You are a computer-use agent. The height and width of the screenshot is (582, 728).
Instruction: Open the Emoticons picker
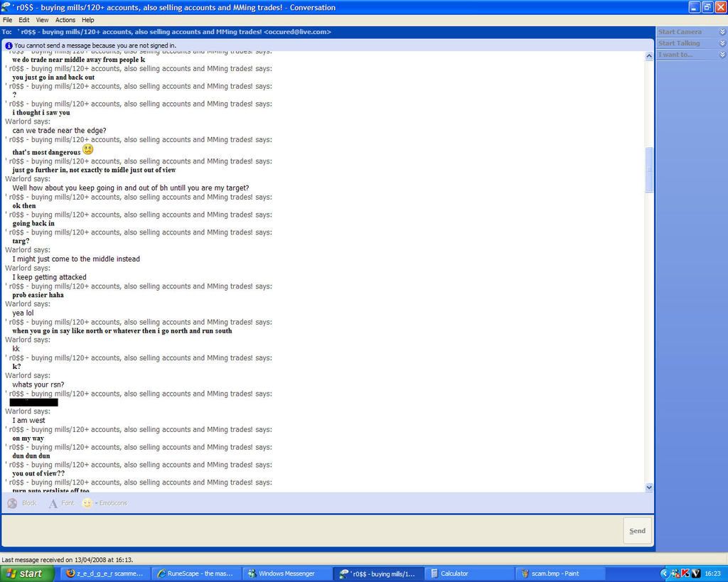pos(105,503)
